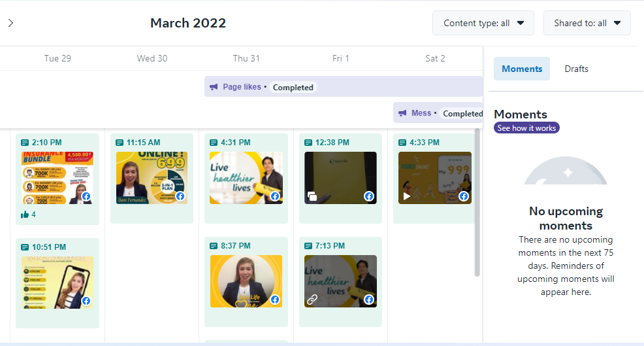Open the Shared to: all dropdown
The width and height of the screenshot is (644, 346).
coord(587,23)
